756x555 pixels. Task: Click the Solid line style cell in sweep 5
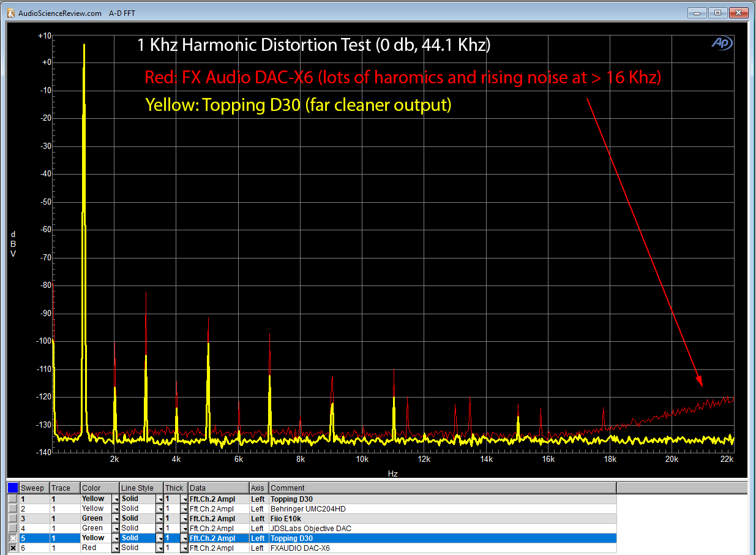[138, 538]
